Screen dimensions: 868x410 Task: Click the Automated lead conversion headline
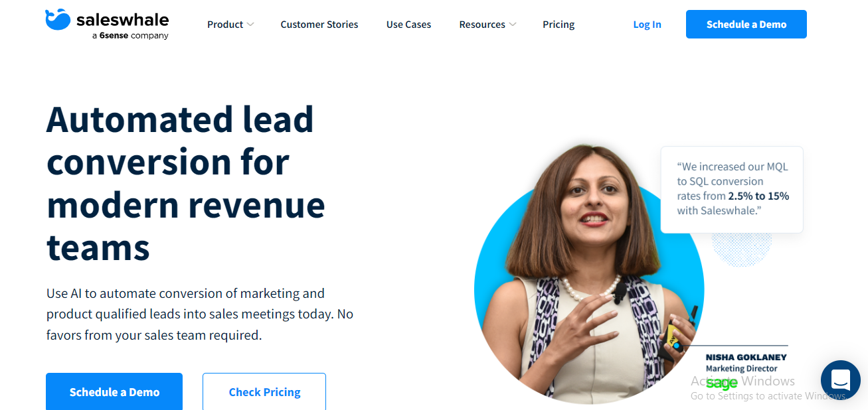(x=186, y=183)
